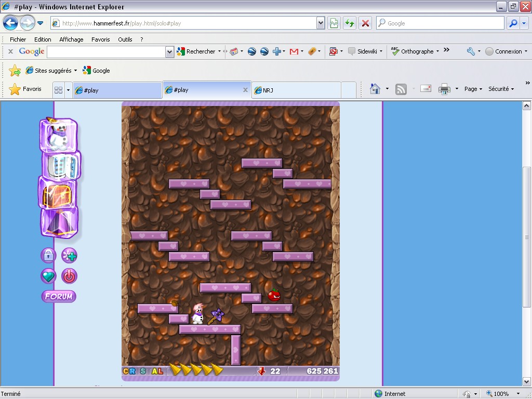The image size is (532, 399).
Task: Open the Affichage menu
Action: [x=71, y=39]
